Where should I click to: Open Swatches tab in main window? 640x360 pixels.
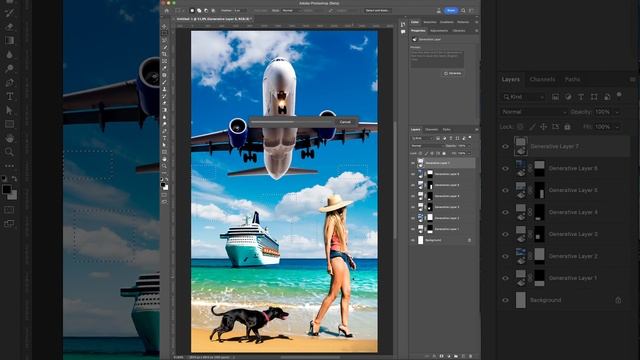430,22
